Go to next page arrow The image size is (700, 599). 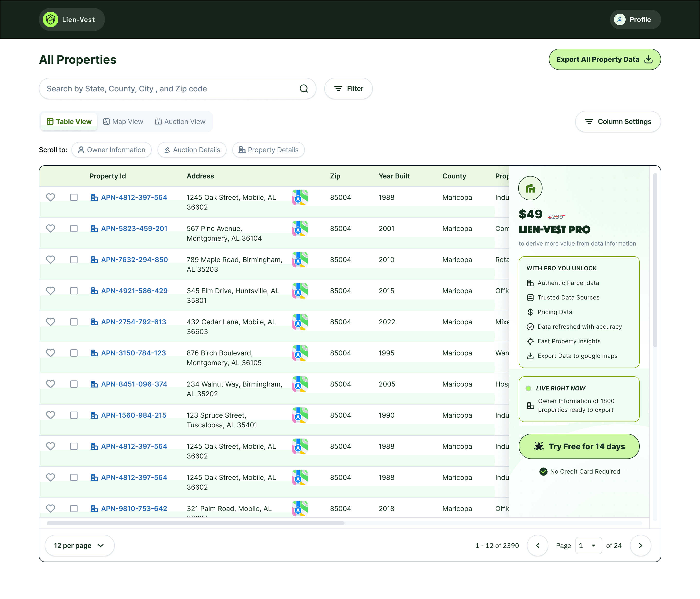(640, 545)
